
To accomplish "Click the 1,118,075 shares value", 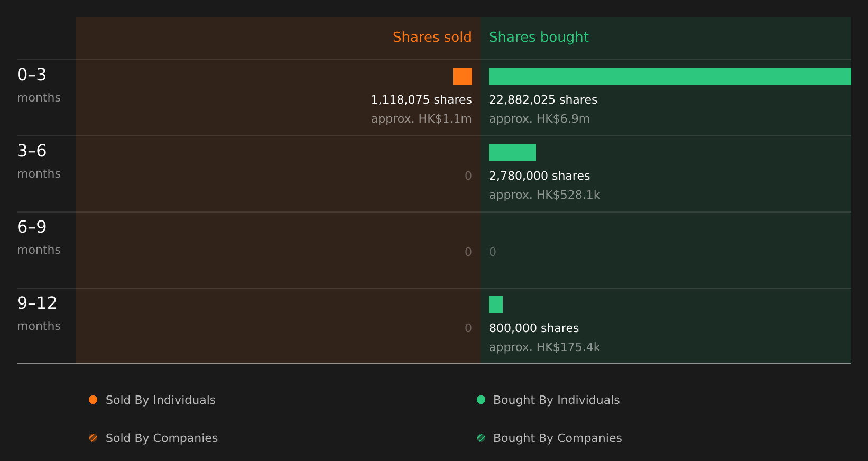I will (x=421, y=100).
